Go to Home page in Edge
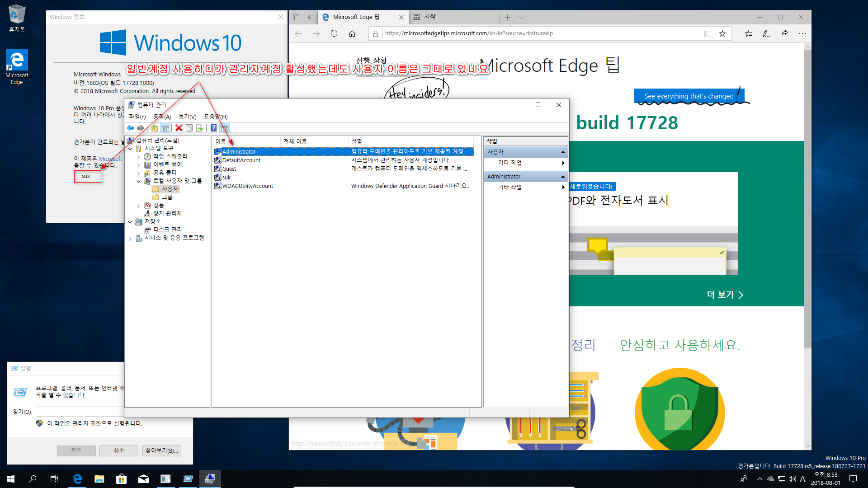The width and height of the screenshot is (868, 488). click(x=352, y=33)
